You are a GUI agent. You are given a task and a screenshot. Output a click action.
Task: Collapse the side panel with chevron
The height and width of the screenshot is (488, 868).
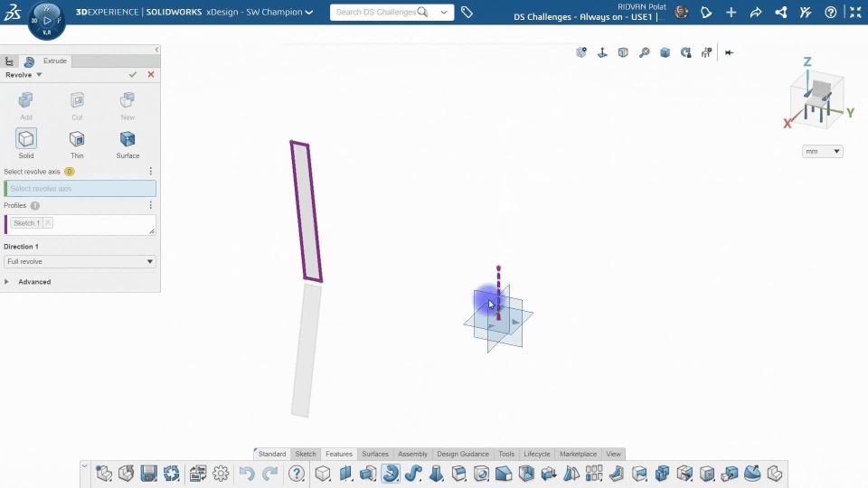pyautogui.click(x=156, y=49)
